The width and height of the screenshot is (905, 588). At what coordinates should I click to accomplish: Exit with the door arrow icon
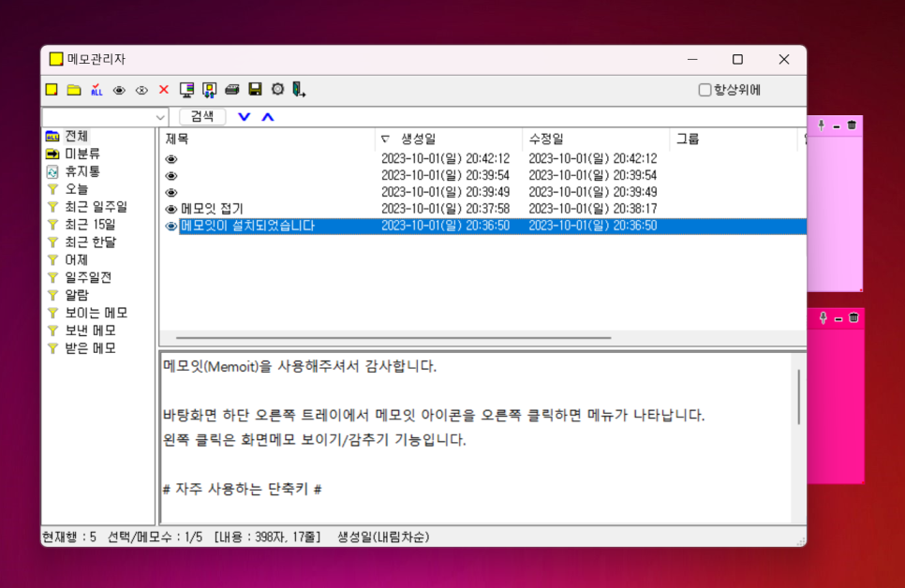[299, 90]
